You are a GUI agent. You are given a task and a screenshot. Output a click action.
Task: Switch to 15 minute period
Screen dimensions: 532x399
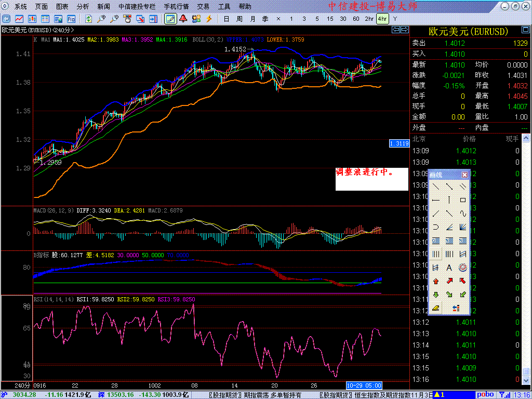330,19
